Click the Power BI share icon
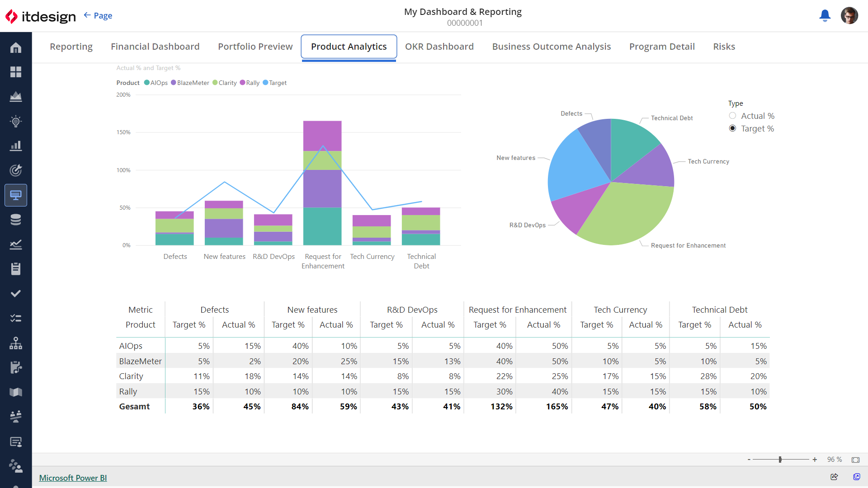 click(834, 477)
